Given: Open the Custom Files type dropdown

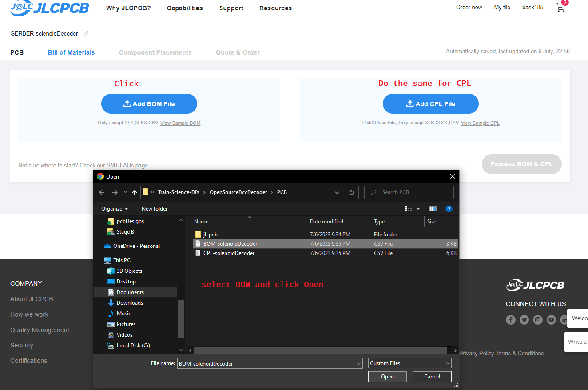Looking at the screenshot, I should 409,363.
